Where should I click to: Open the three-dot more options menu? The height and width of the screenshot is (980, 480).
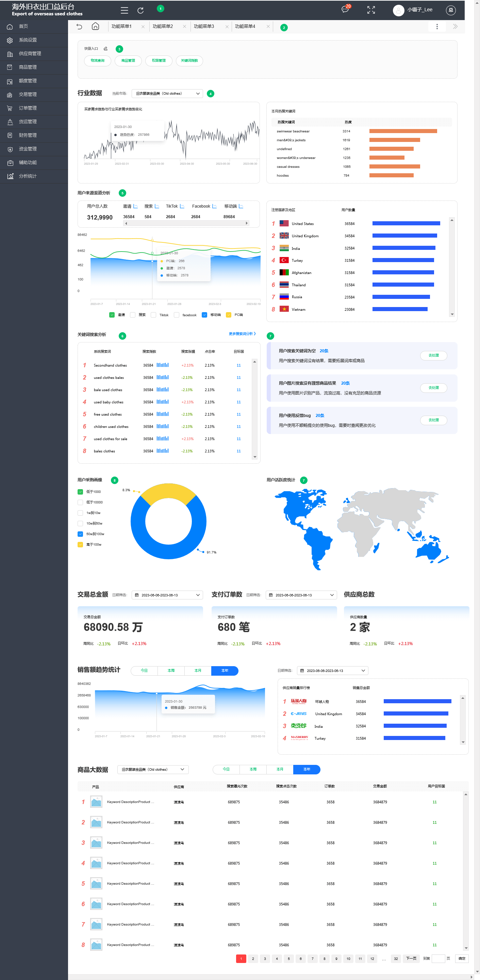coord(437,26)
